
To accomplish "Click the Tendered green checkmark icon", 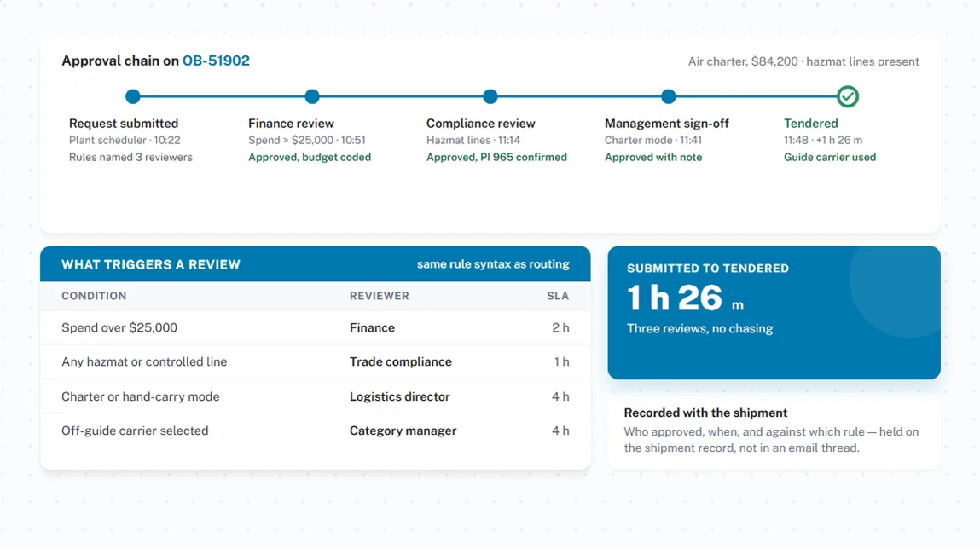I will (848, 96).
